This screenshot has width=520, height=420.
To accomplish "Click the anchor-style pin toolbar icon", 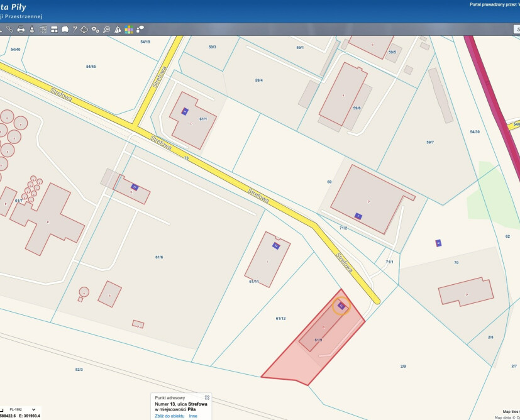I will (x=31, y=30).
